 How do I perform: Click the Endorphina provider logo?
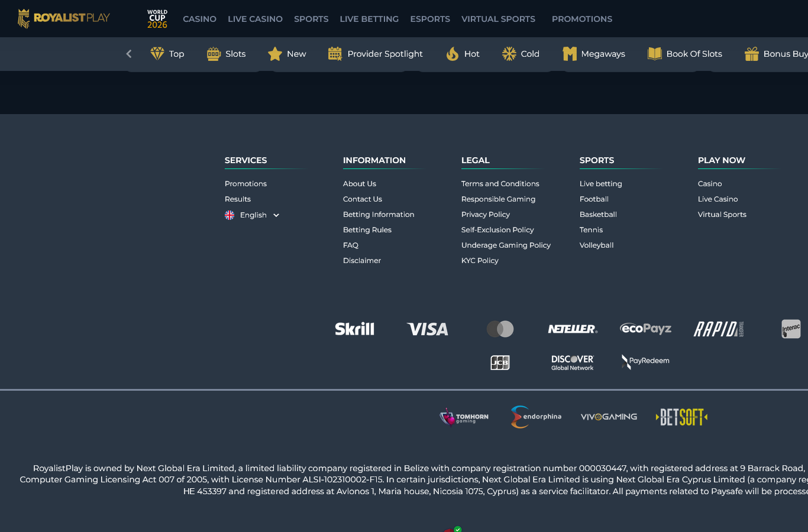536,417
